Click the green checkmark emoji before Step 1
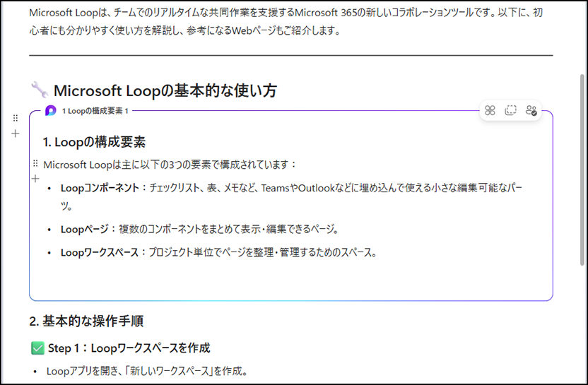This screenshot has width=588, height=385. (37, 348)
